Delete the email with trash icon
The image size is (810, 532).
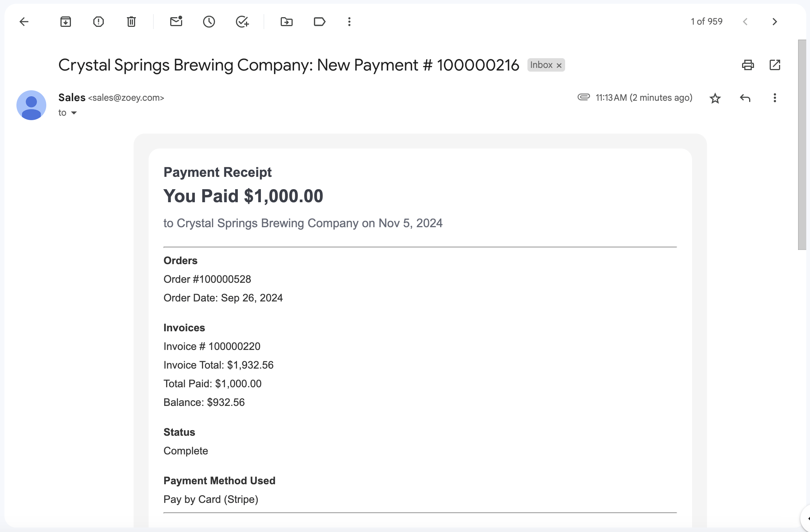click(x=131, y=22)
